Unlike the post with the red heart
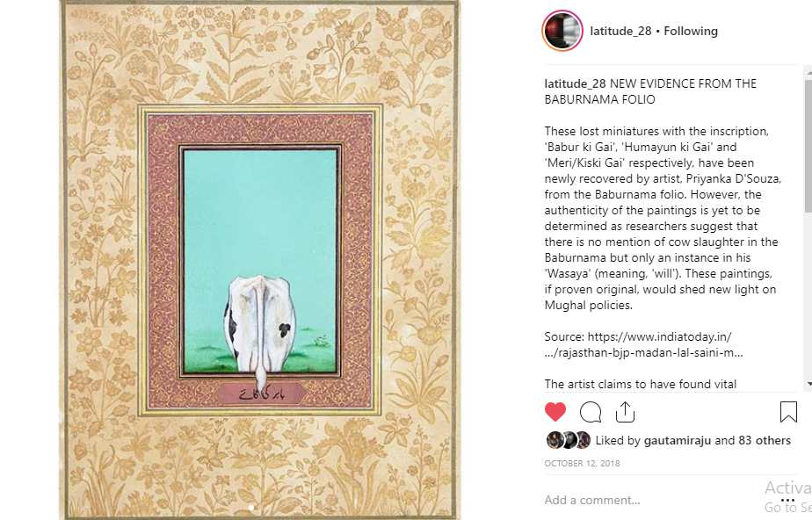 click(x=555, y=412)
